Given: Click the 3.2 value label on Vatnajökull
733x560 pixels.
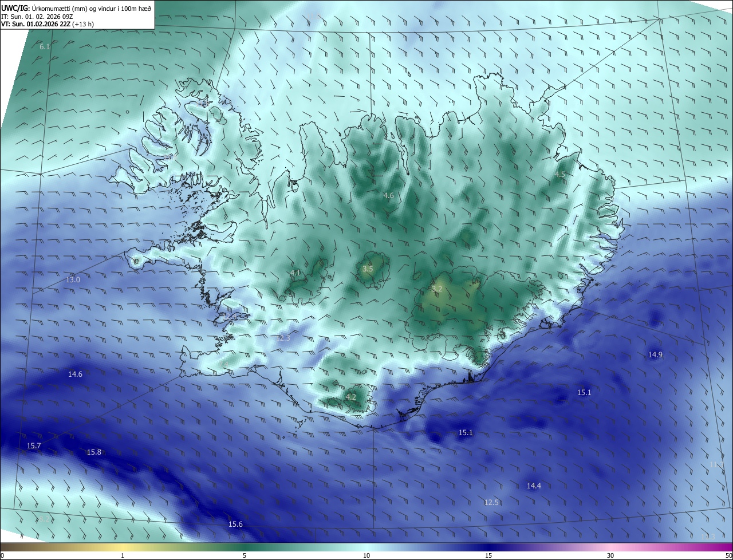Looking at the screenshot, I should point(437,289).
